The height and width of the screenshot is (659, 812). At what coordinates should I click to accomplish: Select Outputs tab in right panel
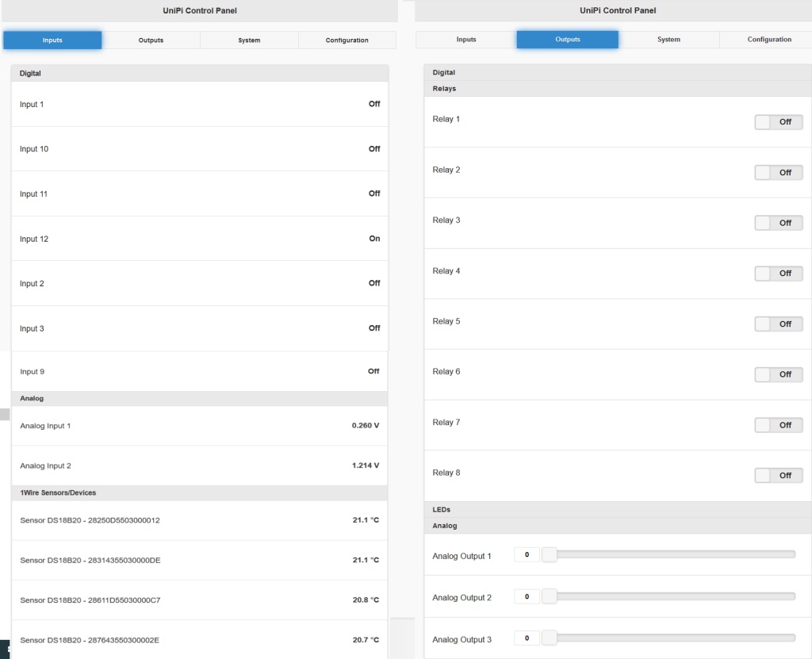pos(568,40)
